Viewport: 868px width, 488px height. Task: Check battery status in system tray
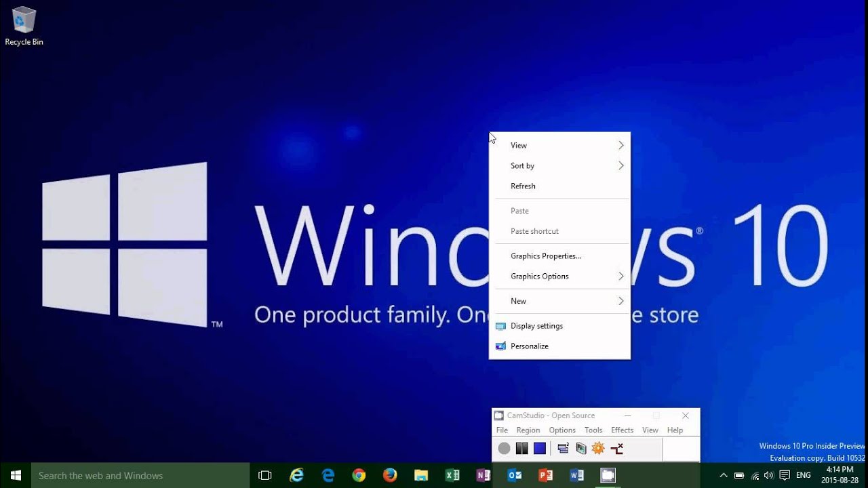tap(739, 475)
